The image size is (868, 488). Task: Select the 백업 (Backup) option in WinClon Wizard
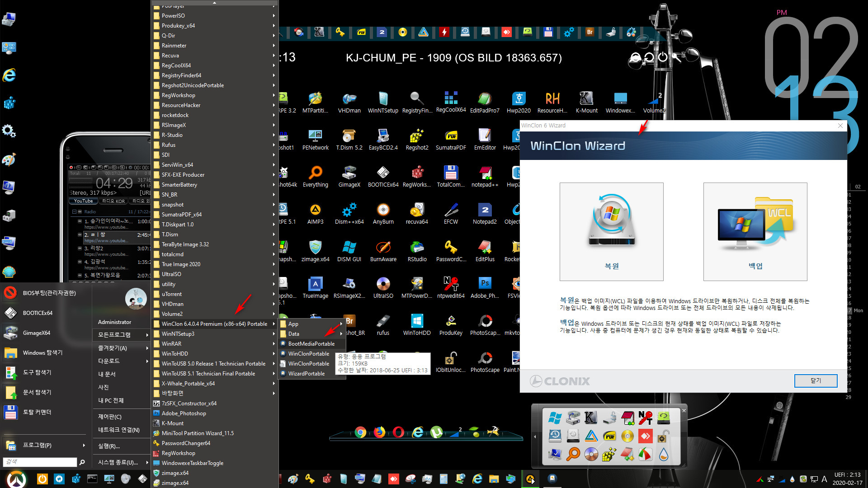[755, 231]
